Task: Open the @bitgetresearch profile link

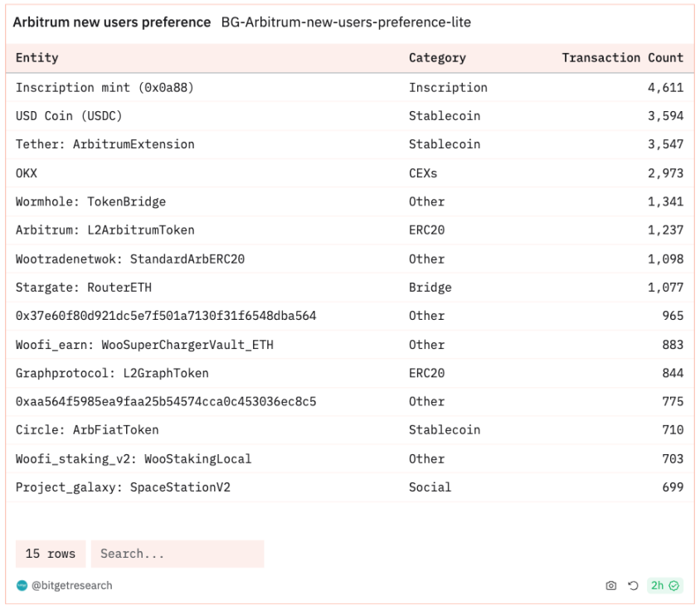Action: tap(71, 586)
